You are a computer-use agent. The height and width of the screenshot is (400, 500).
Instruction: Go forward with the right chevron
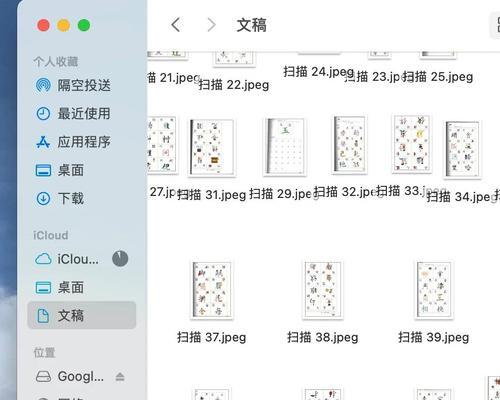(211, 25)
